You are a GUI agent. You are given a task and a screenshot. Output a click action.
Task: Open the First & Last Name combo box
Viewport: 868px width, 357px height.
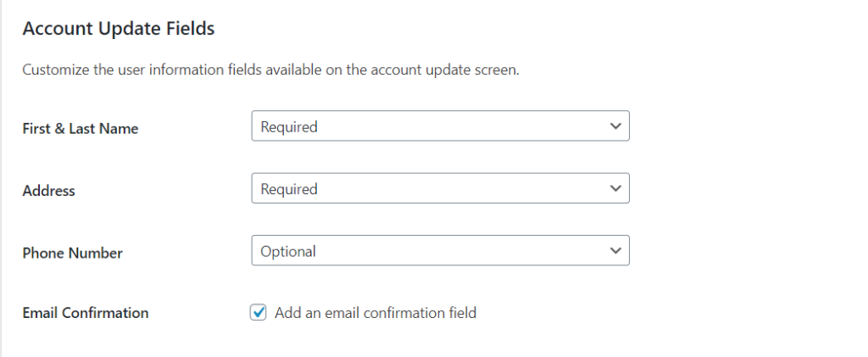(440, 127)
